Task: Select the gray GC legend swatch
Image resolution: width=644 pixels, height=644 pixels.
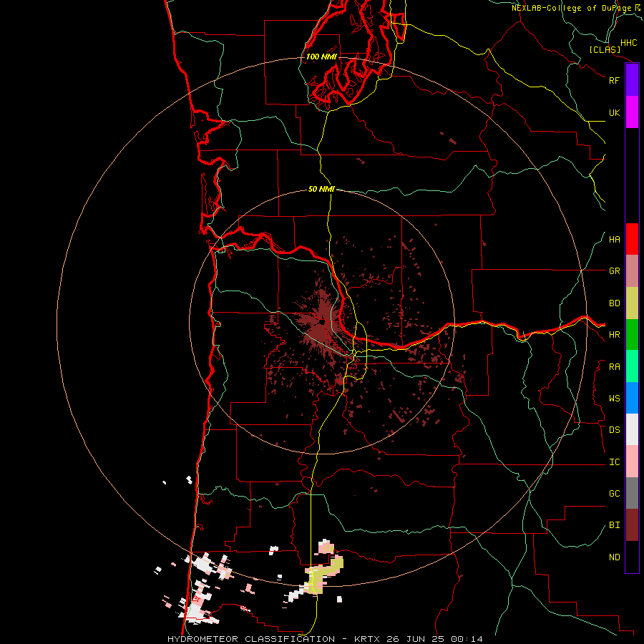Action: click(x=632, y=493)
